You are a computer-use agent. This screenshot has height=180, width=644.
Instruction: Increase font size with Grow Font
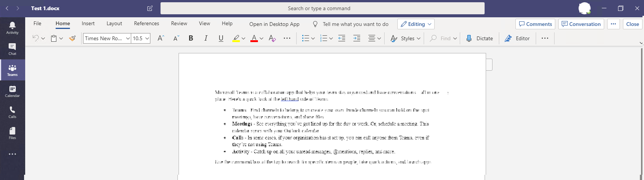[161, 38]
